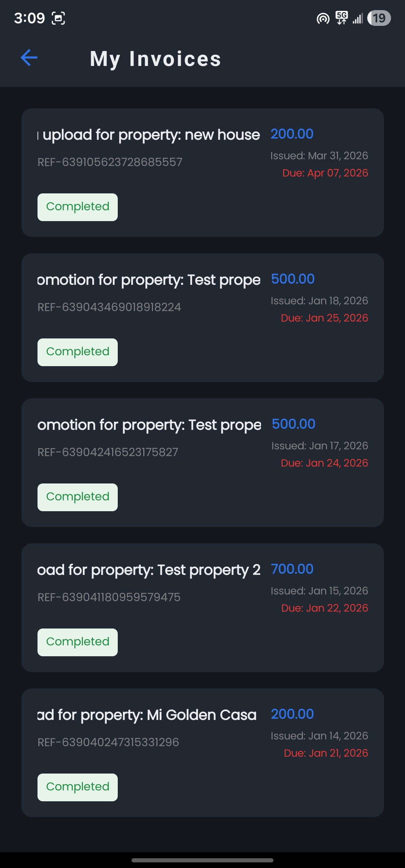Tap the My Invoices page title
The width and height of the screenshot is (405, 868).
156,59
